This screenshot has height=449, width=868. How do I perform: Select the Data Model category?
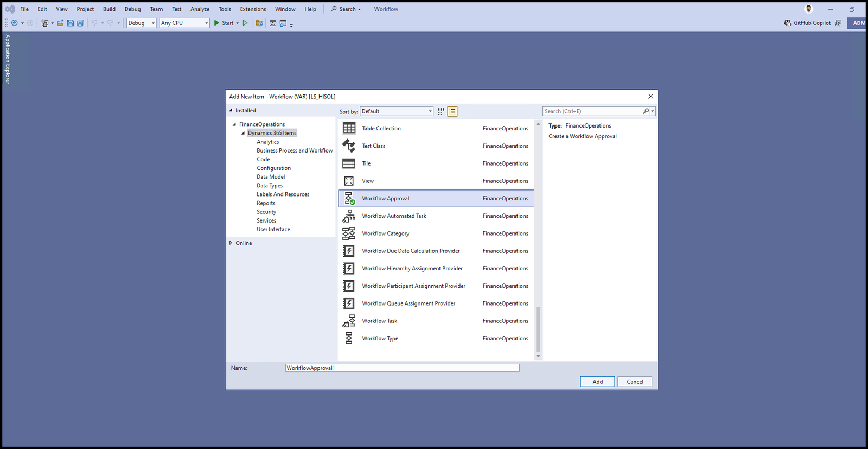pos(271,176)
